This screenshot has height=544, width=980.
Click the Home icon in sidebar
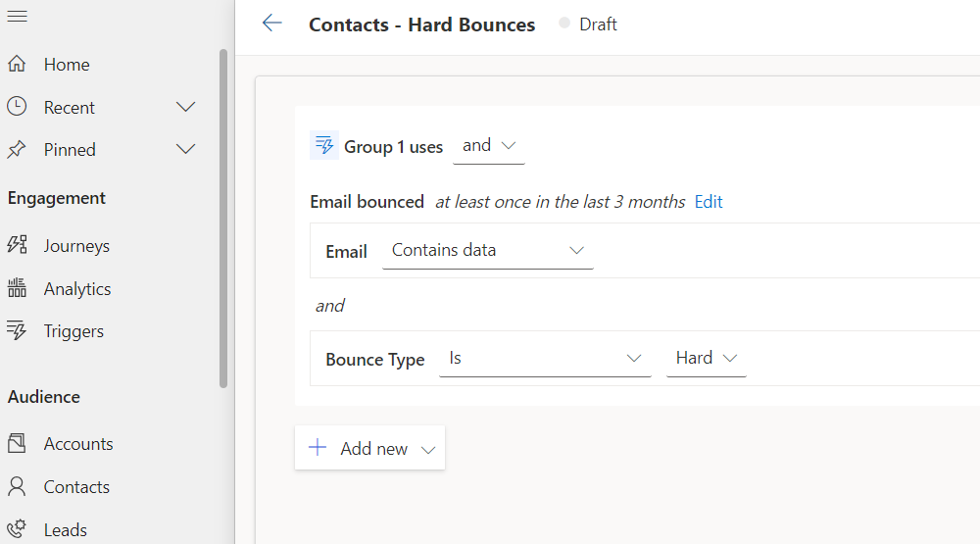[17, 64]
